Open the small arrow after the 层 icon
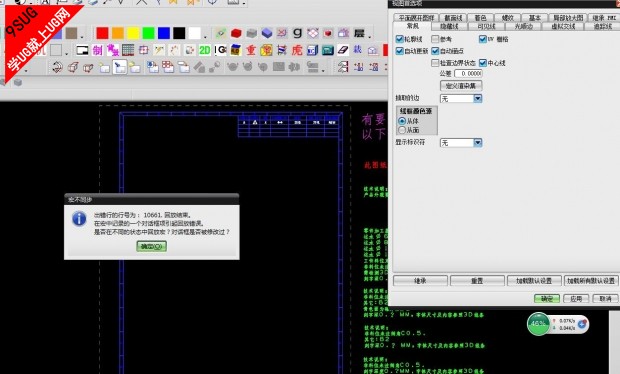Viewport: 620px width, 374px height. coord(369,36)
